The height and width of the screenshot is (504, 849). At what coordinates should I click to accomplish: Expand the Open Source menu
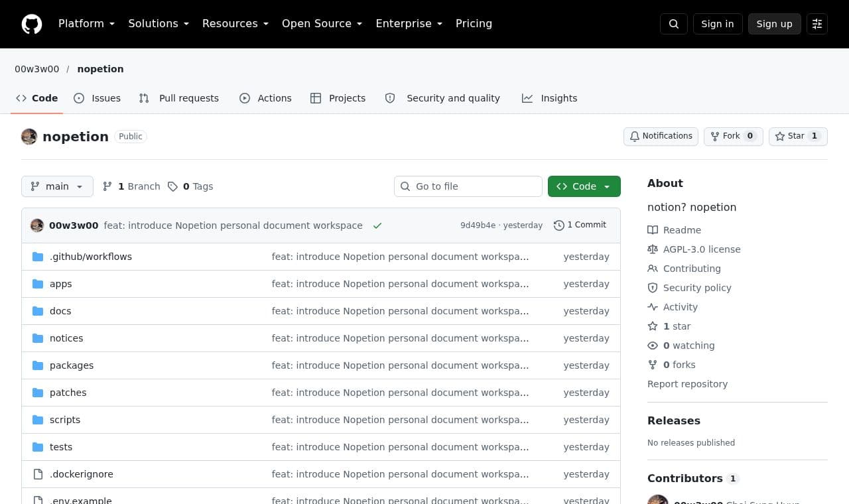(x=322, y=24)
